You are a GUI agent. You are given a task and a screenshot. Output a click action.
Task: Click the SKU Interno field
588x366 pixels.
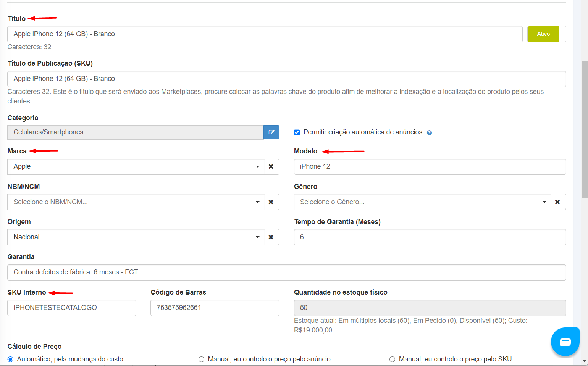tap(72, 308)
